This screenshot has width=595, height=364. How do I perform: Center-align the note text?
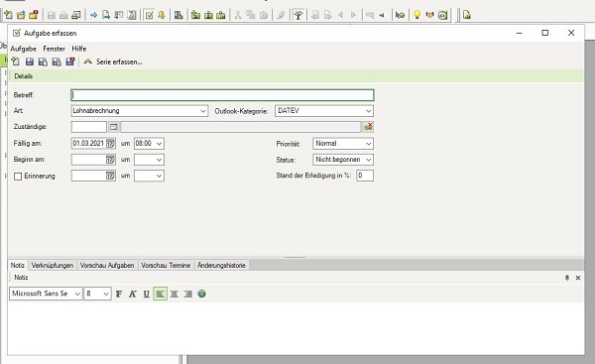(x=175, y=294)
